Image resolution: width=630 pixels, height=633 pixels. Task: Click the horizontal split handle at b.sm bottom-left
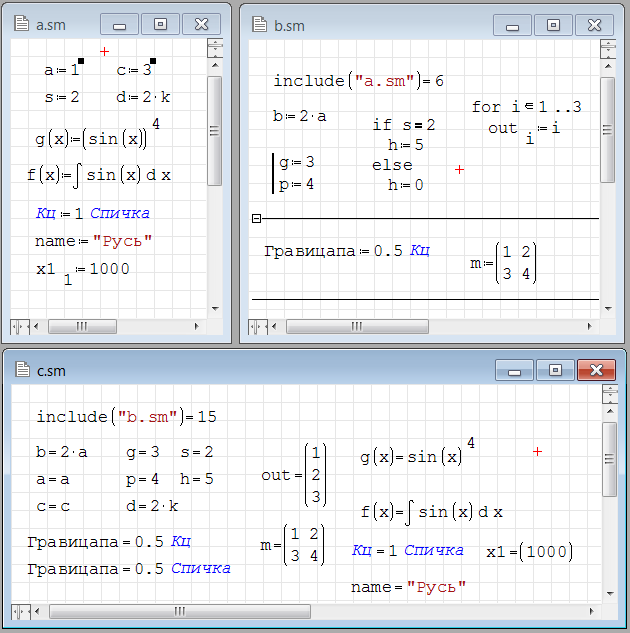[x=256, y=326]
